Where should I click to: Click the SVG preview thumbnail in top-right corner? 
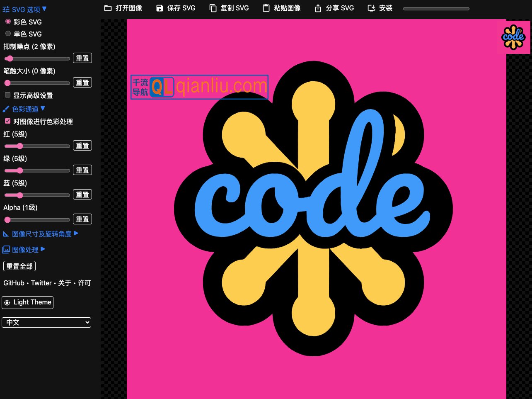(514, 36)
